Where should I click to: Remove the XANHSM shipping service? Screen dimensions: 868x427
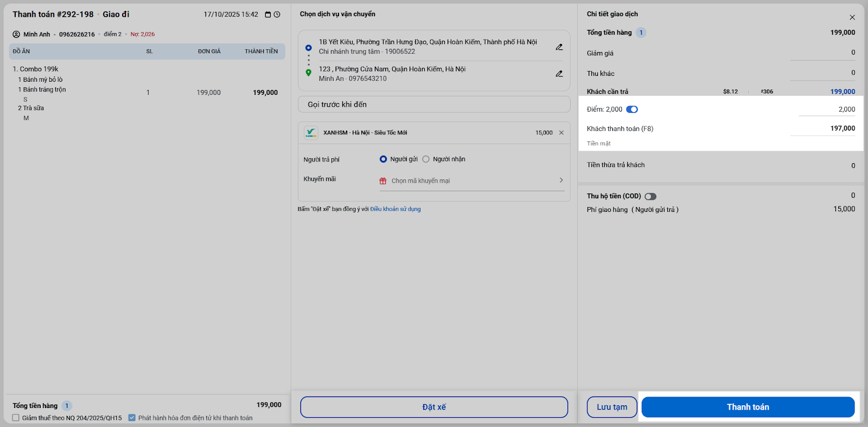[x=561, y=133]
